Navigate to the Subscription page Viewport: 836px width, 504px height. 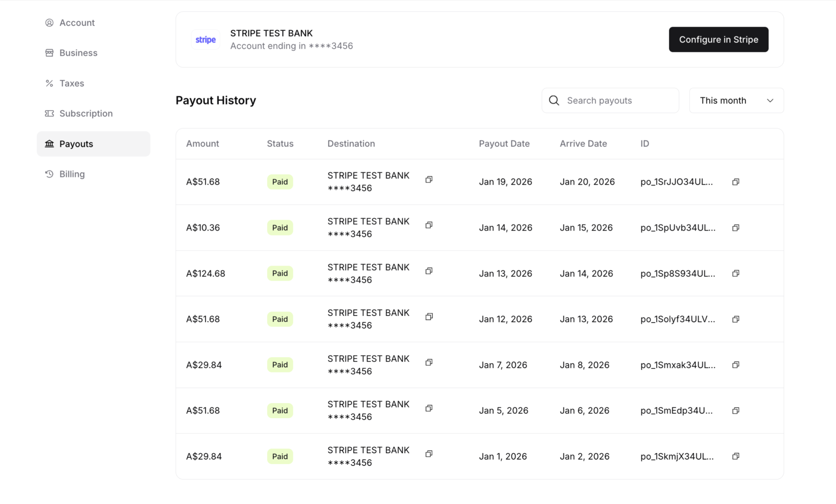[x=86, y=114]
